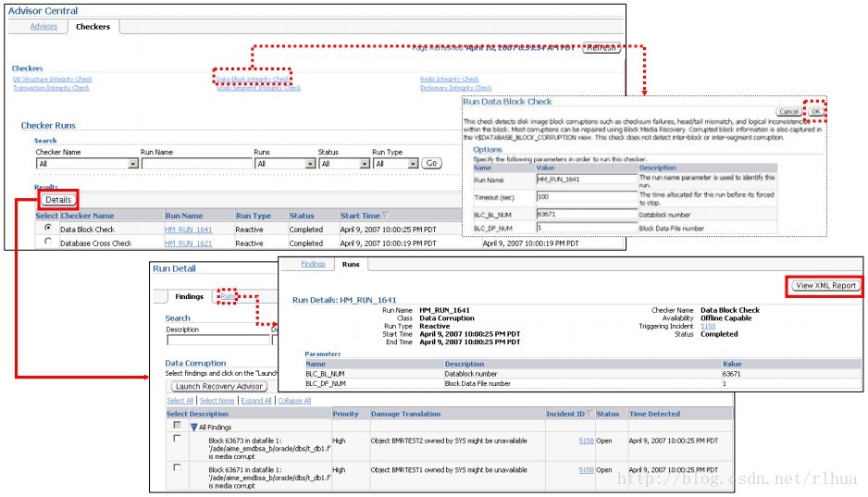Open Transaction Integrity Check link
The height and width of the screenshot is (497, 868).
(51, 87)
